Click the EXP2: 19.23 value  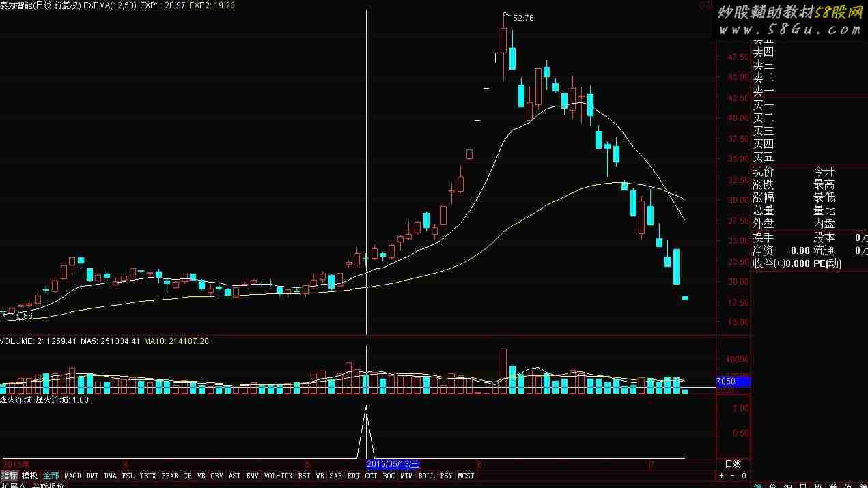point(211,5)
